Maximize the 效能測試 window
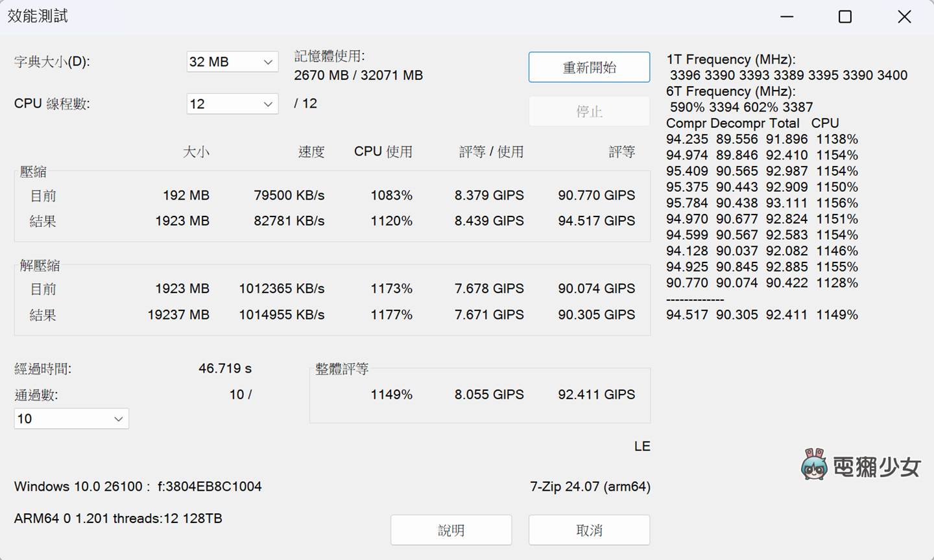The height and width of the screenshot is (560, 934). [x=845, y=17]
